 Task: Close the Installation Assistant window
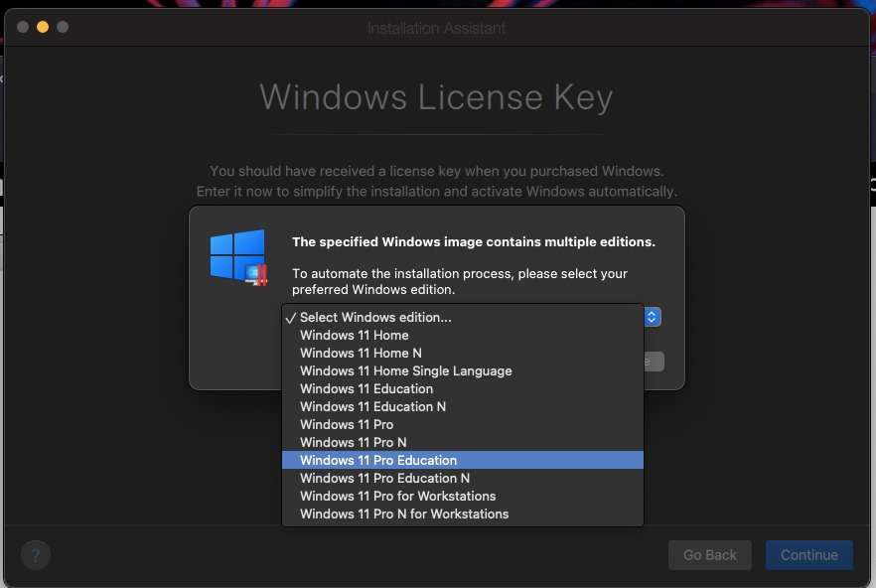point(23,27)
